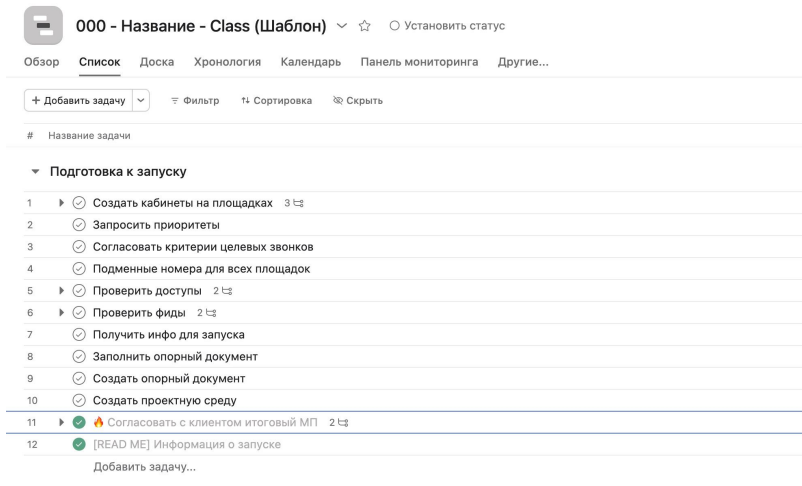Image resolution: width=802 pixels, height=486 pixels.
Task: Click the Название задачи column header
Action: tap(89, 136)
